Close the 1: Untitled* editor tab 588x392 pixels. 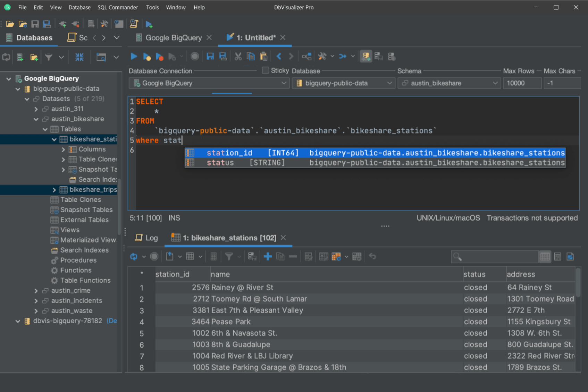click(x=283, y=37)
